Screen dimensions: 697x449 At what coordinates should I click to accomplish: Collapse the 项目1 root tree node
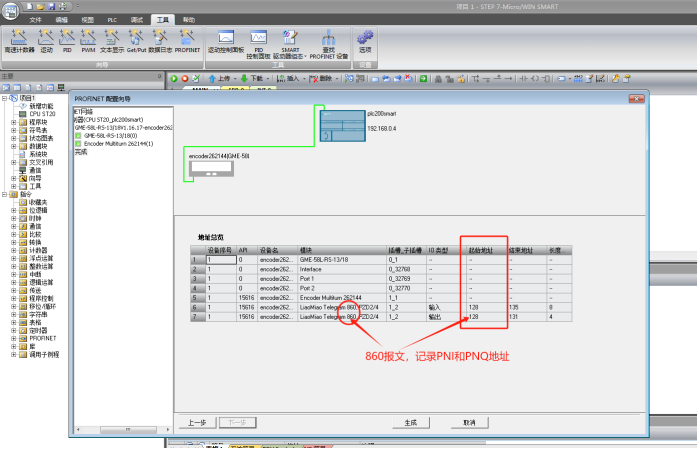pos(4,98)
